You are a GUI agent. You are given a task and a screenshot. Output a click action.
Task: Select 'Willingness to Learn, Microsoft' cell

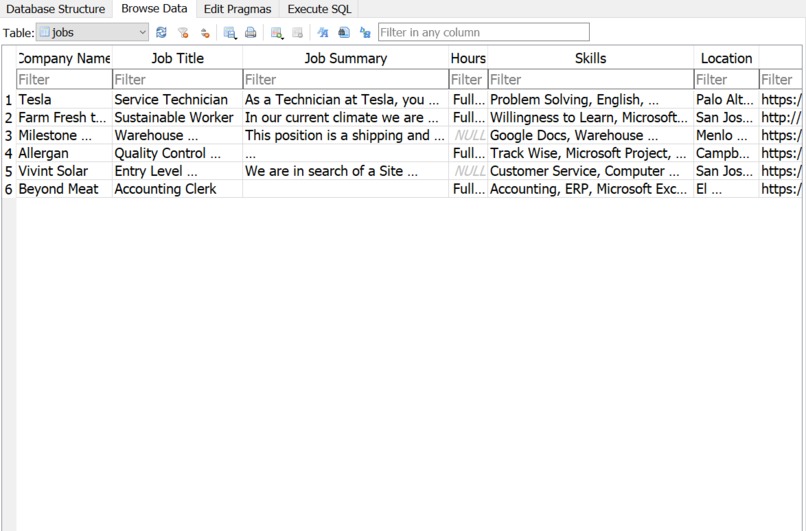(591, 118)
